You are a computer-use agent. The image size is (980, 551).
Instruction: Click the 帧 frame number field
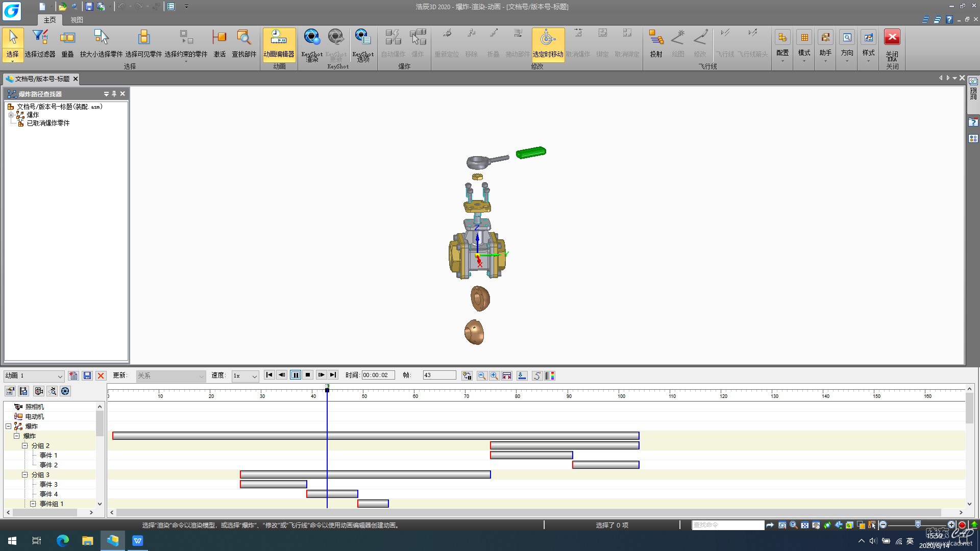439,375
